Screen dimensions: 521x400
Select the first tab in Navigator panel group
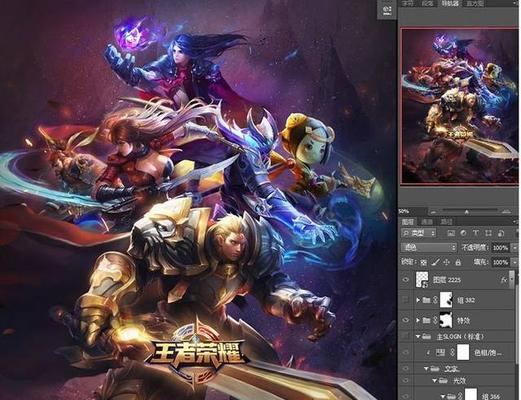408,3
